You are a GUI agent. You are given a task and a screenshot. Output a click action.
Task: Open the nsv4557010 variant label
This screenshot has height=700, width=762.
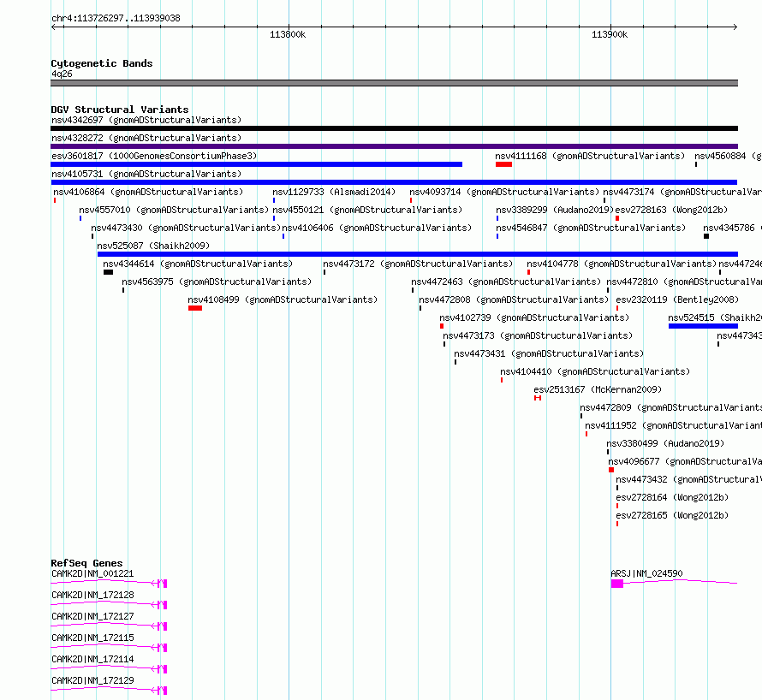(x=174, y=210)
